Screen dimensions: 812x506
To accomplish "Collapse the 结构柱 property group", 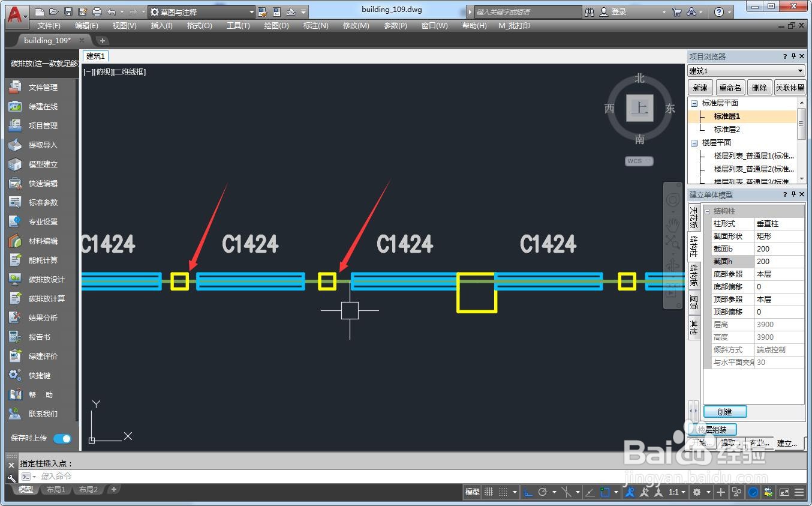I will [x=708, y=211].
